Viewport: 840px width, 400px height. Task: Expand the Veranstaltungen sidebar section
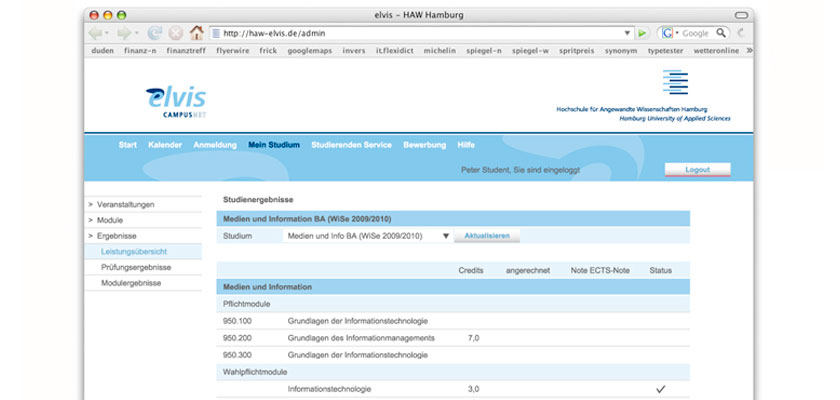pos(125,204)
